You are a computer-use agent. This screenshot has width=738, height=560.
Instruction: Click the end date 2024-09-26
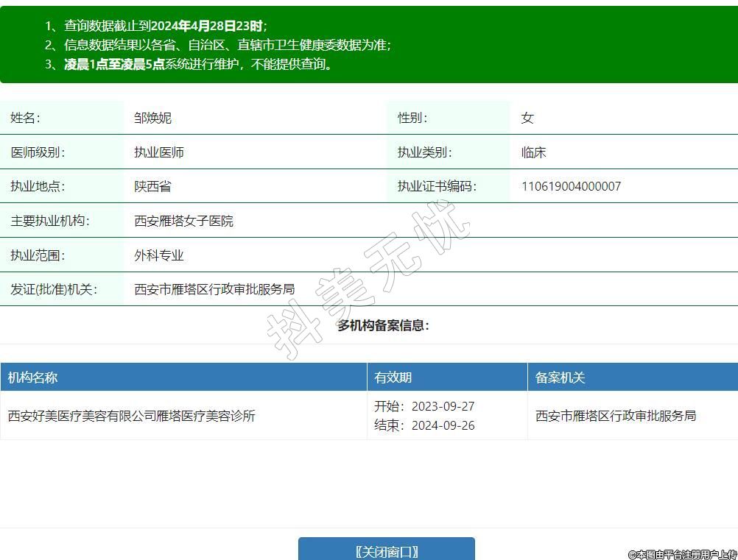point(443,425)
